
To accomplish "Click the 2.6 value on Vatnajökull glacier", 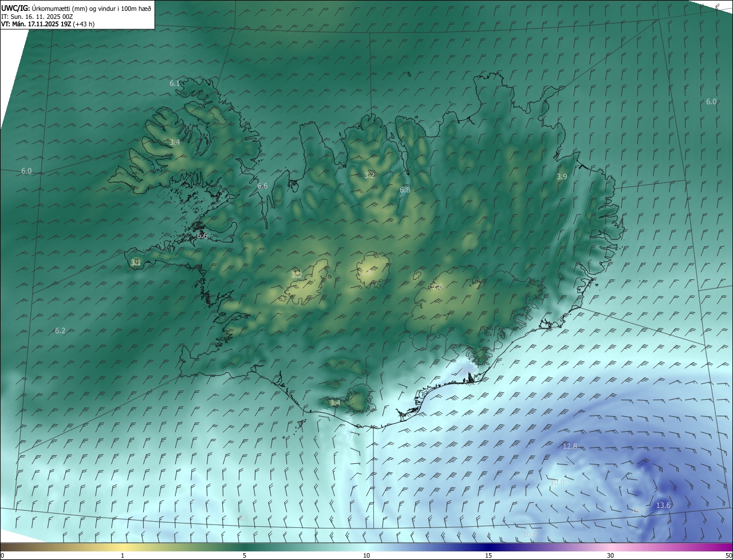I will [438, 287].
